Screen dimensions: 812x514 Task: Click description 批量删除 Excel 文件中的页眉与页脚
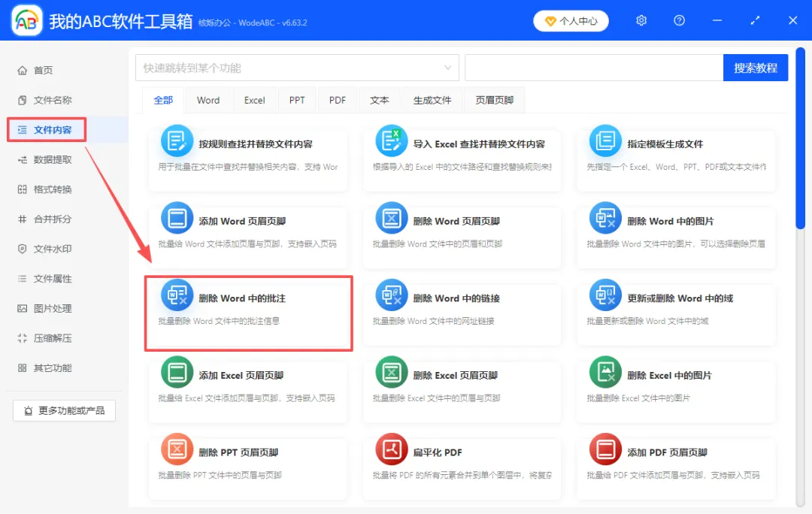pyautogui.click(x=436, y=398)
